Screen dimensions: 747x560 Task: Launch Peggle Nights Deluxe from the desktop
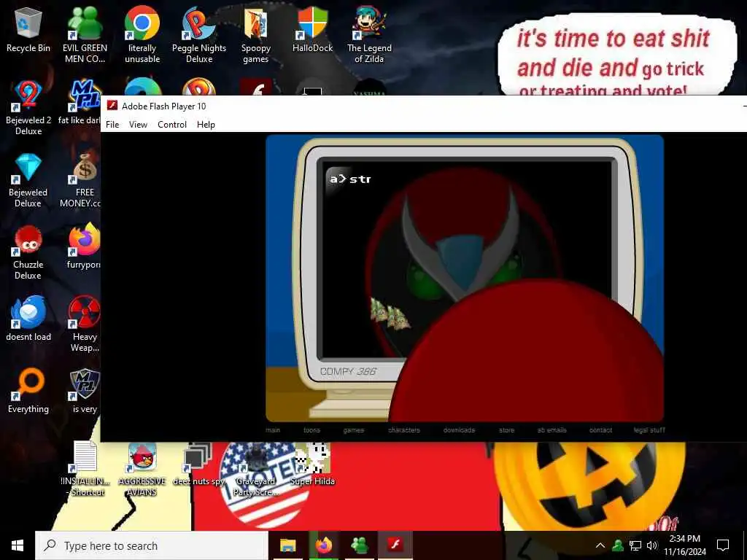[198, 34]
